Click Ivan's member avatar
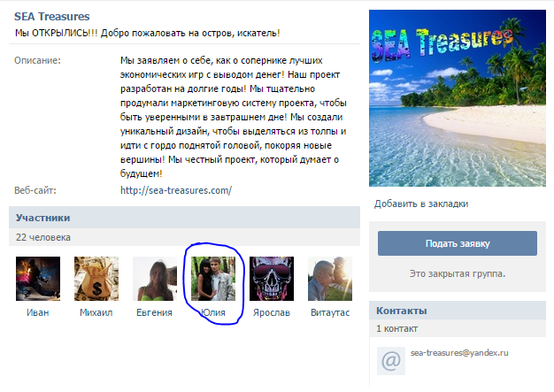554x392 pixels. (38, 279)
